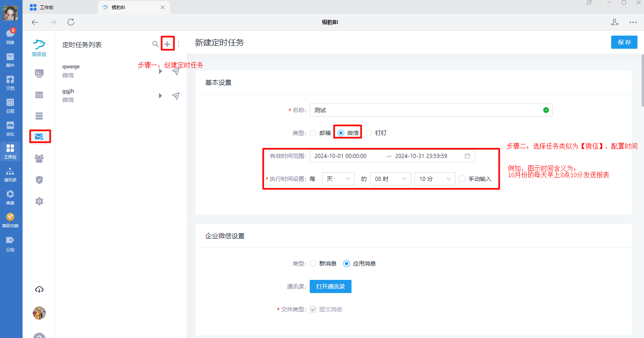Close the 银豹BI tab
Screen dimensions: 644x338
click(163, 7)
